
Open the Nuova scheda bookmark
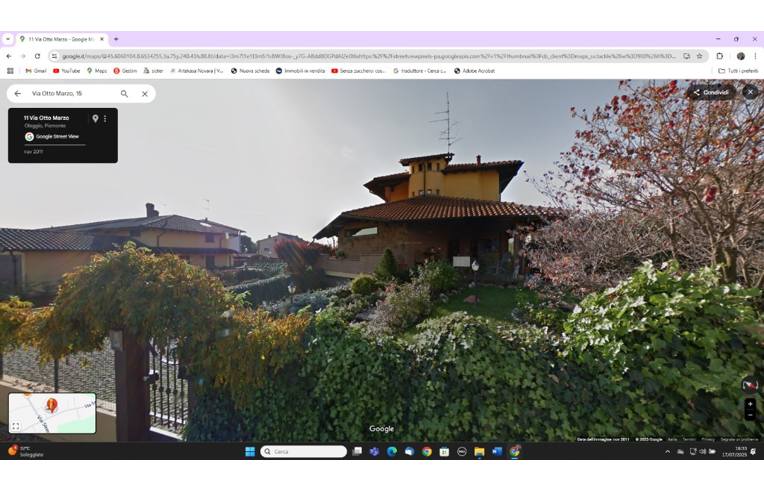tap(250, 71)
